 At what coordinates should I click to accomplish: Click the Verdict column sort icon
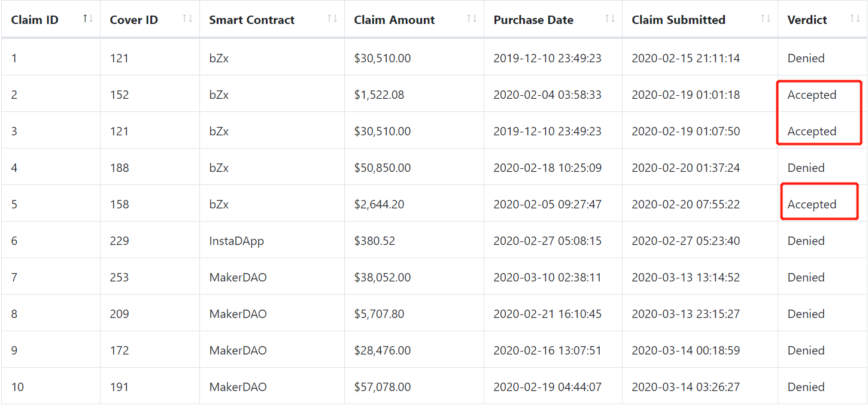pos(855,19)
